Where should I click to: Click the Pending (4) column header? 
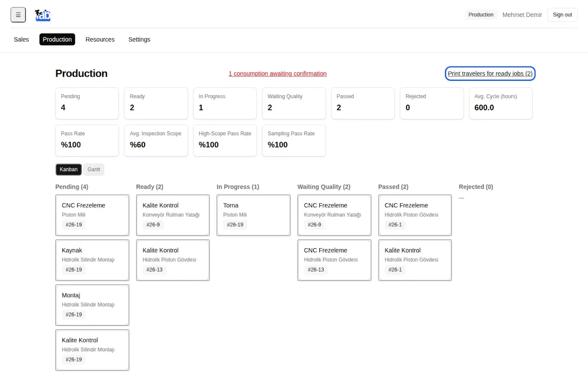pos(72,187)
